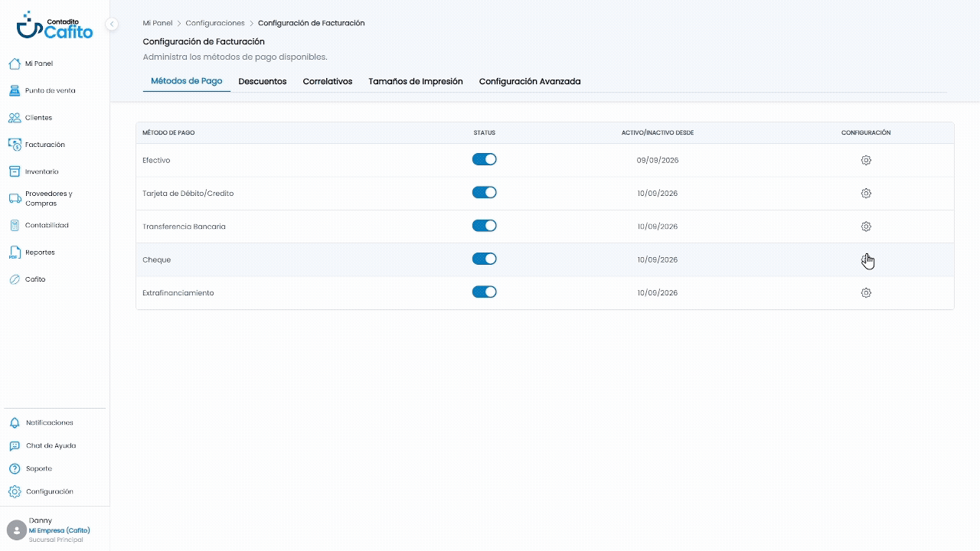Open settings gear for Cheque
980x551 pixels.
point(866,259)
